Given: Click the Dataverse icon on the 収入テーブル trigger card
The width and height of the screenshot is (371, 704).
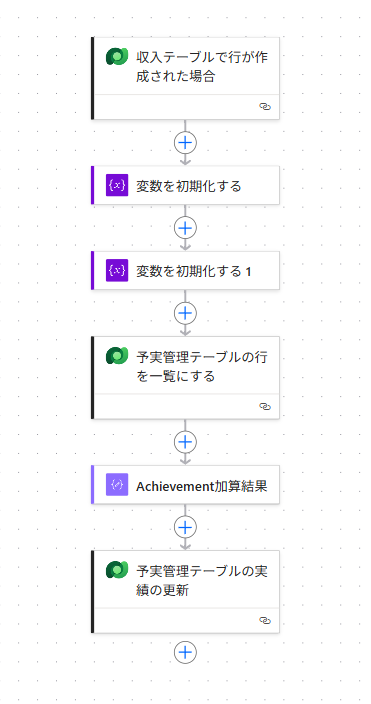Looking at the screenshot, I should tap(117, 57).
